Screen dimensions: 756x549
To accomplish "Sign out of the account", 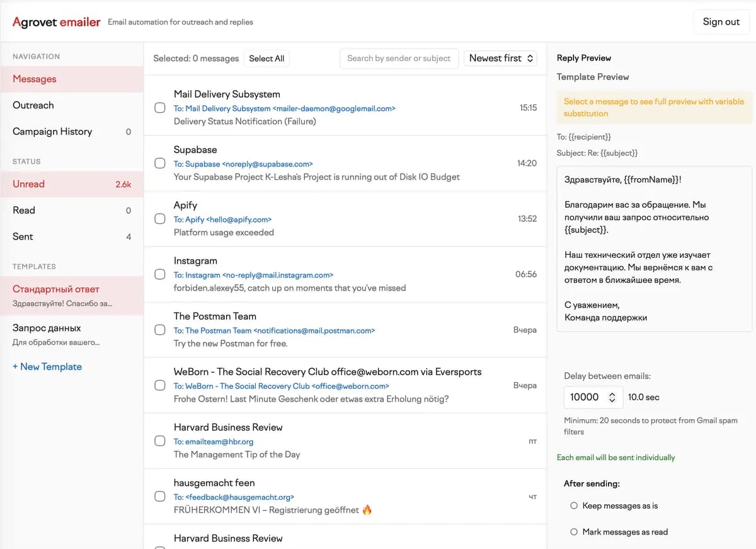I will pyautogui.click(x=721, y=21).
